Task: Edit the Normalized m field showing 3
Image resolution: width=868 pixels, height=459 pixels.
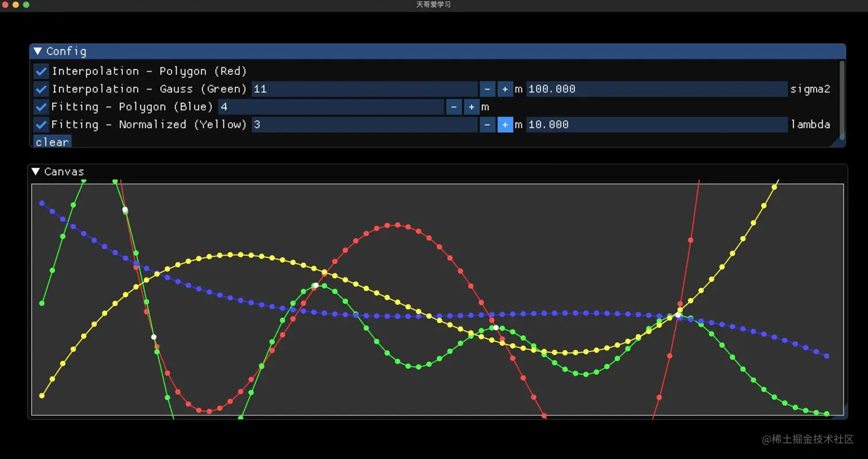Action: point(365,125)
